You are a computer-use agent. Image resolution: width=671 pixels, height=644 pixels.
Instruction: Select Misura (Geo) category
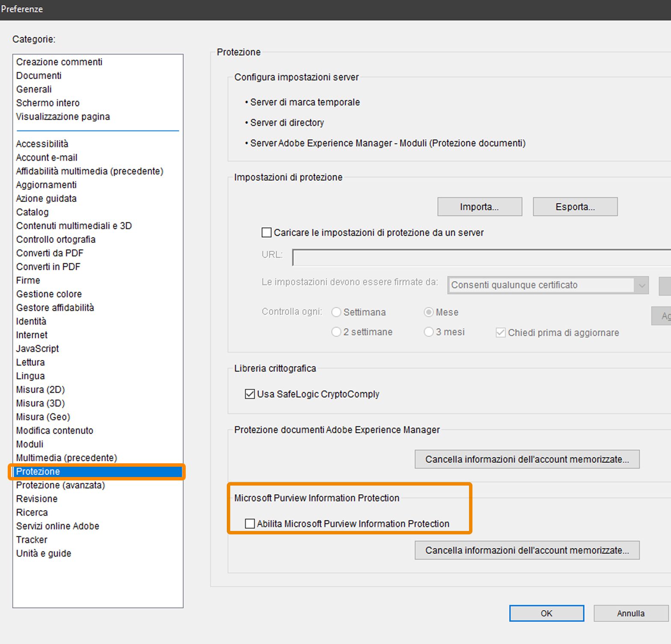point(43,417)
